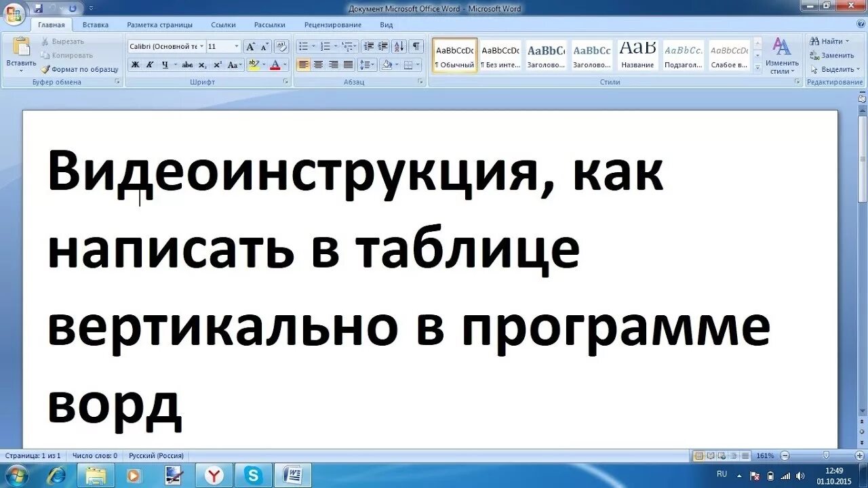Justify text alignment
Image resolution: width=868 pixels, height=488 pixels.
point(348,65)
